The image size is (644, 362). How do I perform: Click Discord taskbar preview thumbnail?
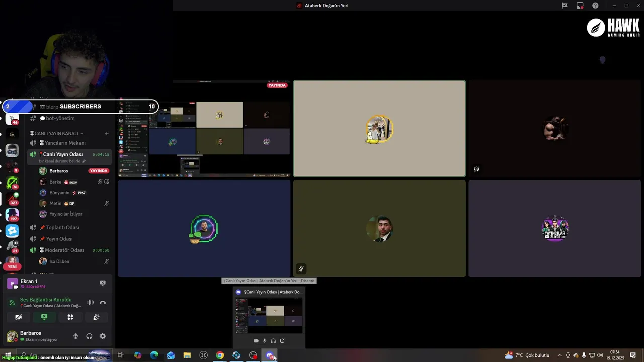pyautogui.click(x=269, y=315)
